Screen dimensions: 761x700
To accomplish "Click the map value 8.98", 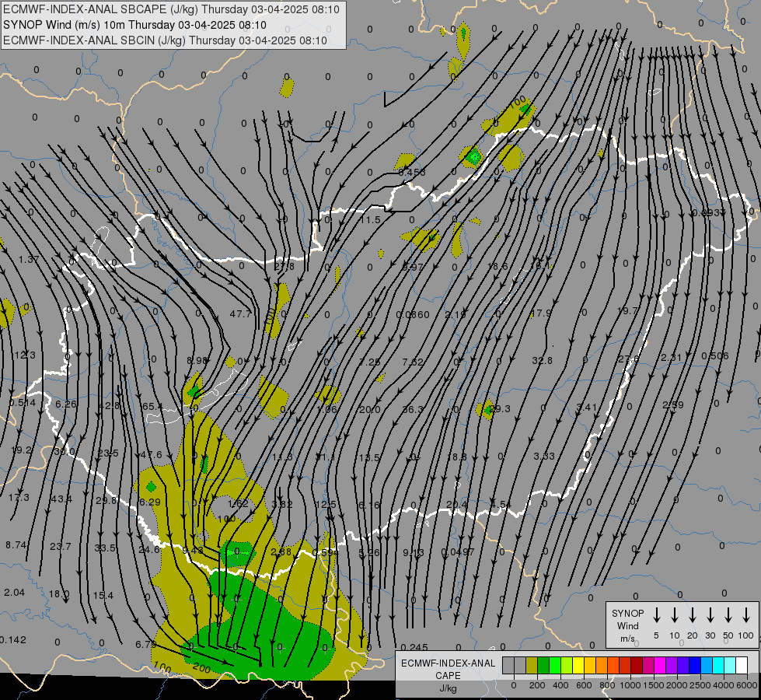I will click(197, 360).
